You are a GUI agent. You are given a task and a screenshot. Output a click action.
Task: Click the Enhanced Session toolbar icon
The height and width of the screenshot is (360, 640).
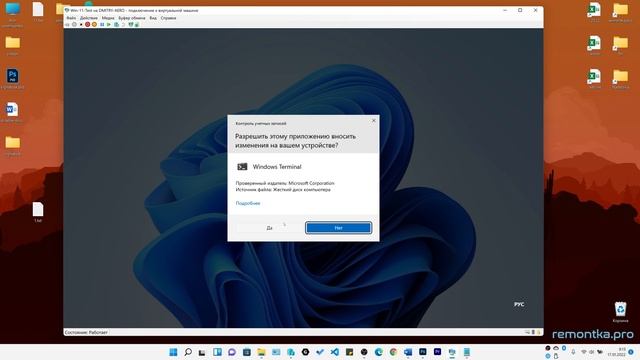tap(131, 24)
